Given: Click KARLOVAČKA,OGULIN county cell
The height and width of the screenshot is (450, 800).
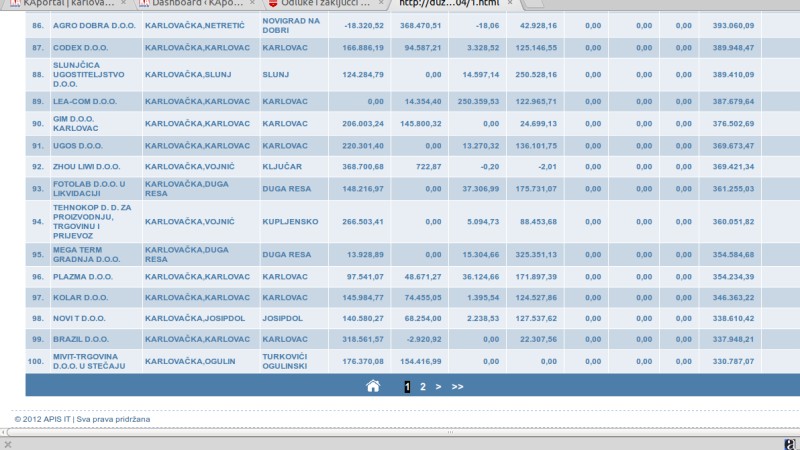Looking at the screenshot, I should click(190, 361).
